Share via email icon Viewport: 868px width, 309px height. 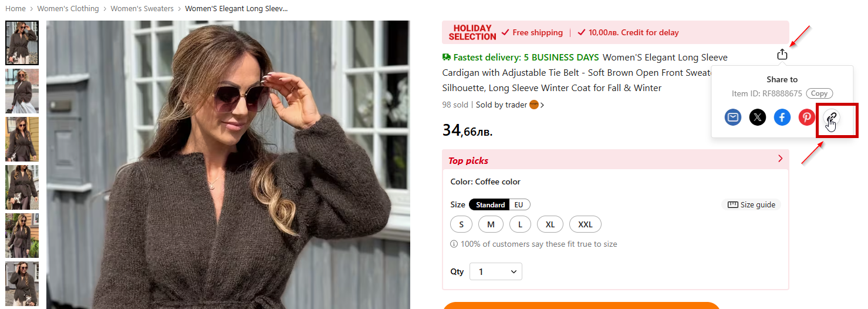733,117
